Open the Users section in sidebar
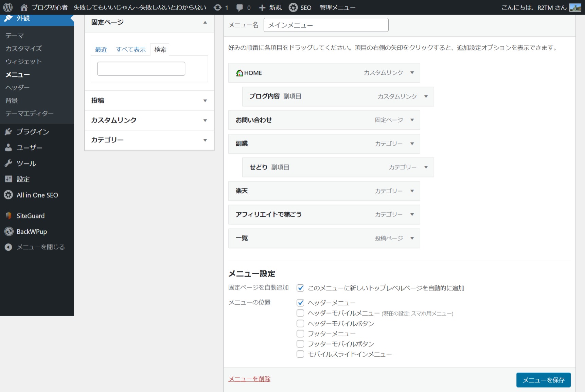The image size is (585, 392). [x=29, y=148]
